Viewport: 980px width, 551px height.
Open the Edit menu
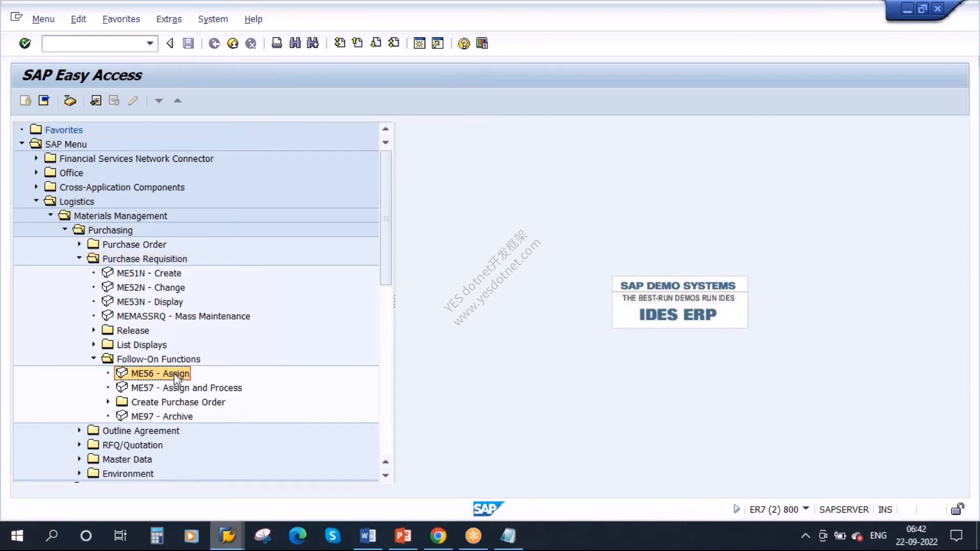(x=78, y=19)
